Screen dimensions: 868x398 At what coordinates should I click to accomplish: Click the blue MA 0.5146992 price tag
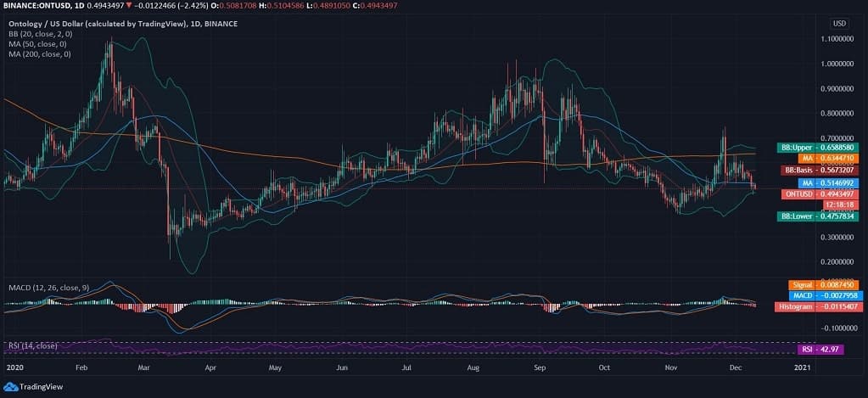pyautogui.click(x=828, y=182)
